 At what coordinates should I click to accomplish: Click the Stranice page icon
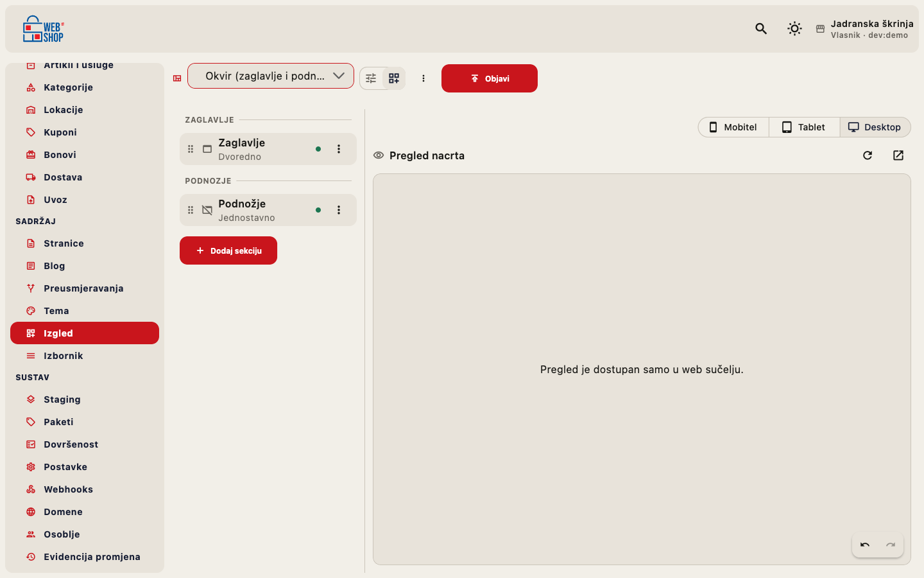(x=31, y=243)
